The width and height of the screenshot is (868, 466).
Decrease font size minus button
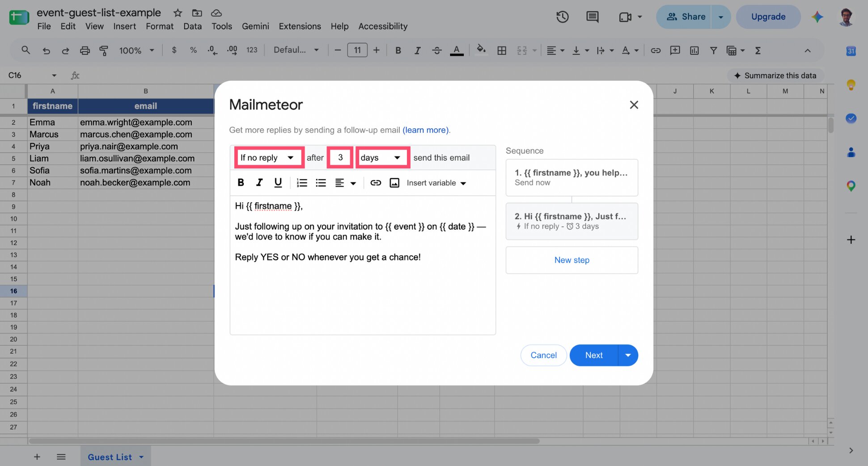[x=338, y=50]
